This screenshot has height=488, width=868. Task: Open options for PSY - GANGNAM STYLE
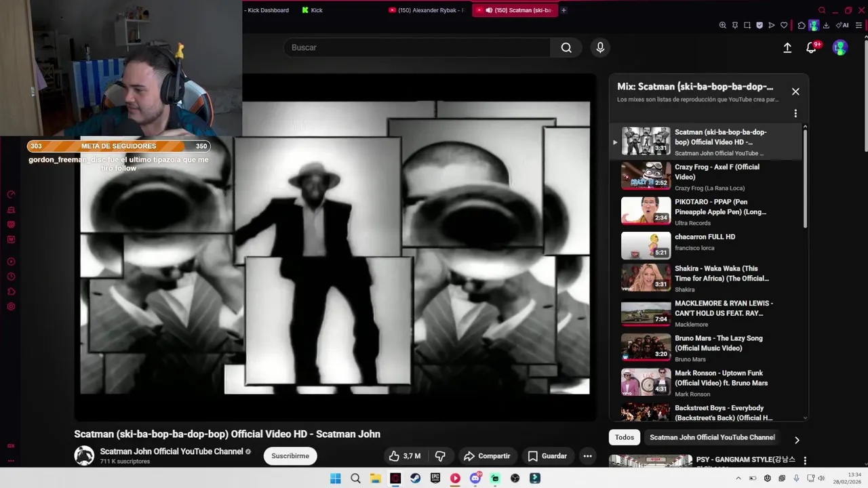click(805, 461)
